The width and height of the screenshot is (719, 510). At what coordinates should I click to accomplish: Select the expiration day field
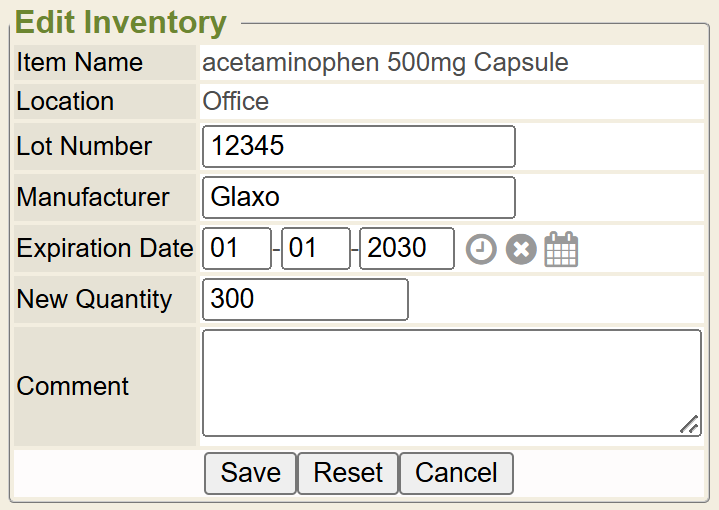tap(315, 249)
